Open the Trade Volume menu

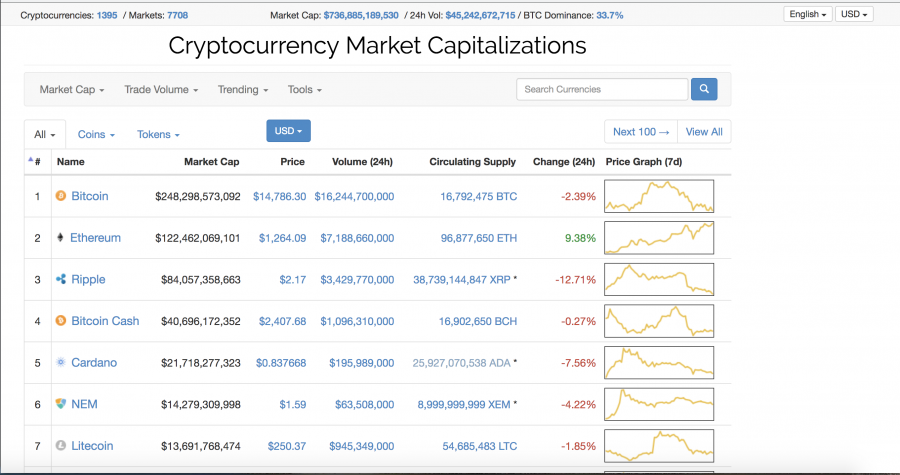(x=161, y=89)
